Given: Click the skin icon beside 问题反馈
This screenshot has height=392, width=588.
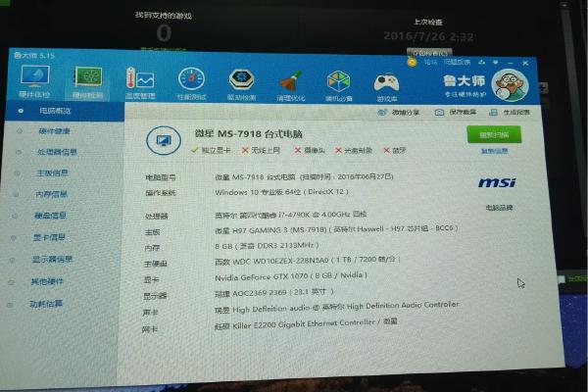Looking at the screenshot, I should 481,63.
